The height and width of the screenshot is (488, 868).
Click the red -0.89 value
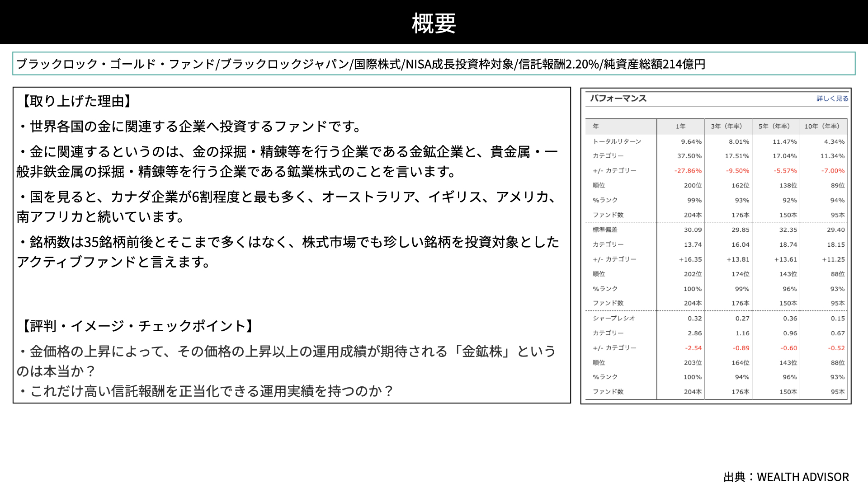(741, 348)
